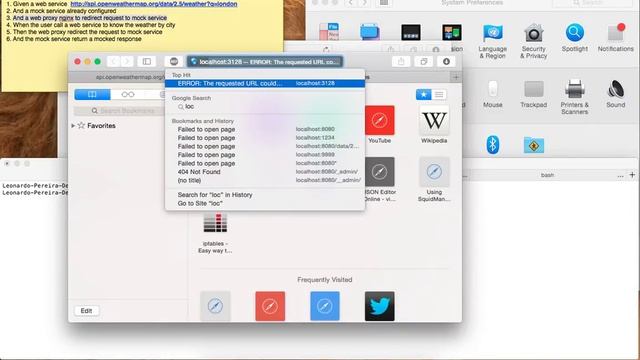
Task: Click Safari's address bar field
Action: [265, 62]
